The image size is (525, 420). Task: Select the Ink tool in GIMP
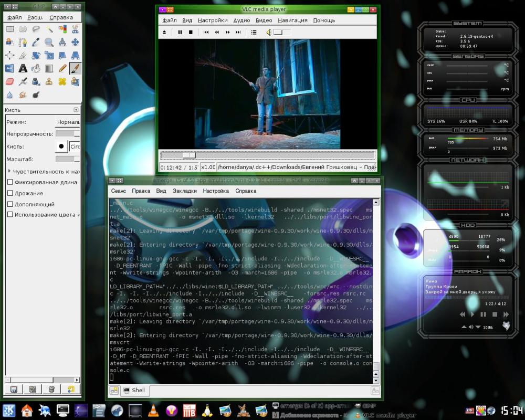tap(36, 81)
